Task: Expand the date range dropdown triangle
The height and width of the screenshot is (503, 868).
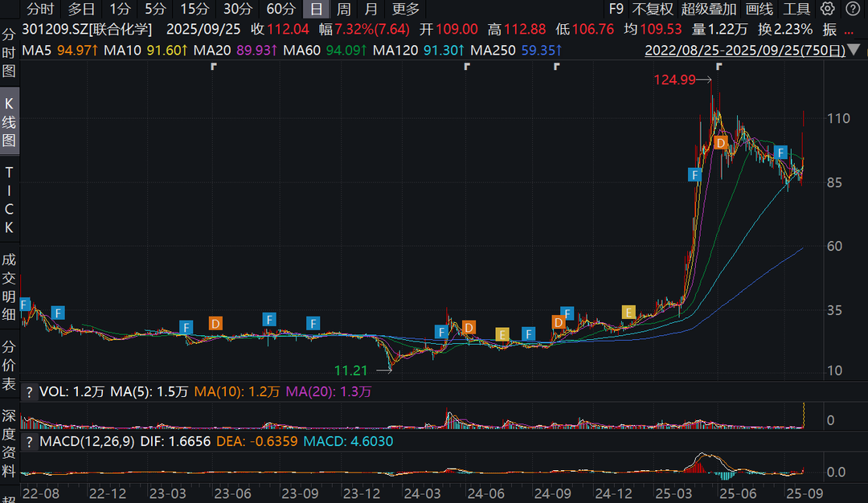Action: pyautogui.click(x=855, y=51)
